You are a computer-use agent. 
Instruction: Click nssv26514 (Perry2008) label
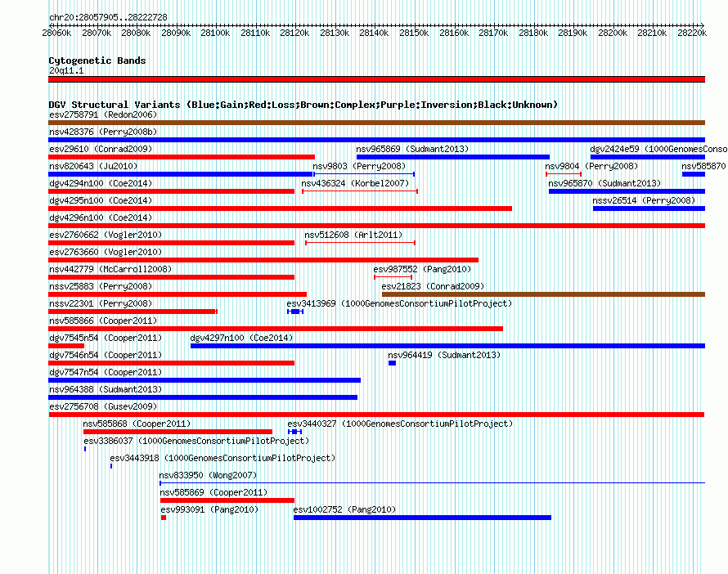point(644,200)
